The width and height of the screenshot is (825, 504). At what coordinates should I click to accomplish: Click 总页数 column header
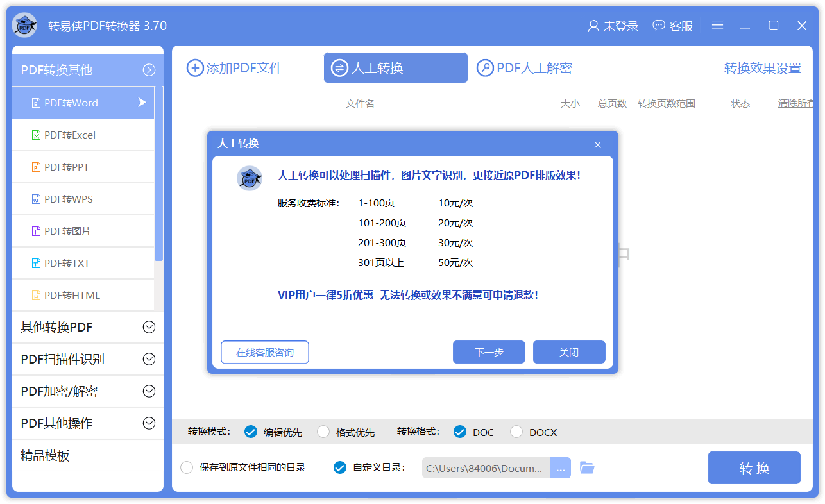pyautogui.click(x=612, y=103)
